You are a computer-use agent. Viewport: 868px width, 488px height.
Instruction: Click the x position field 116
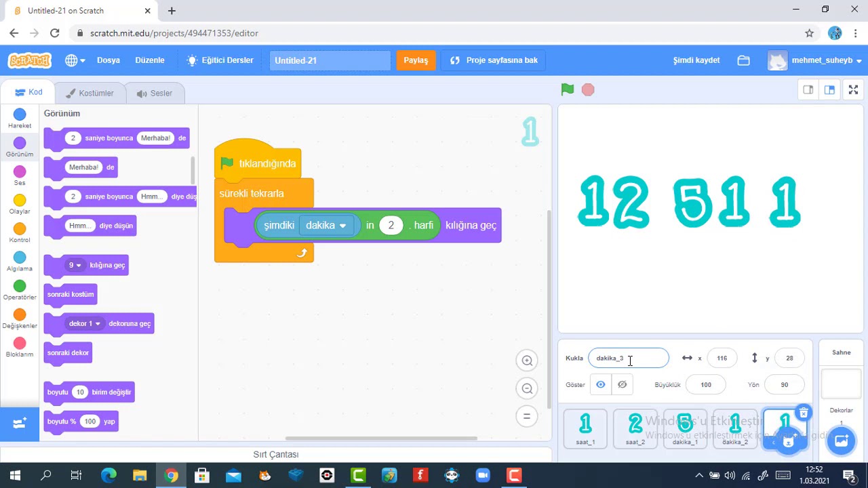pyautogui.click(x=722, y=358)
